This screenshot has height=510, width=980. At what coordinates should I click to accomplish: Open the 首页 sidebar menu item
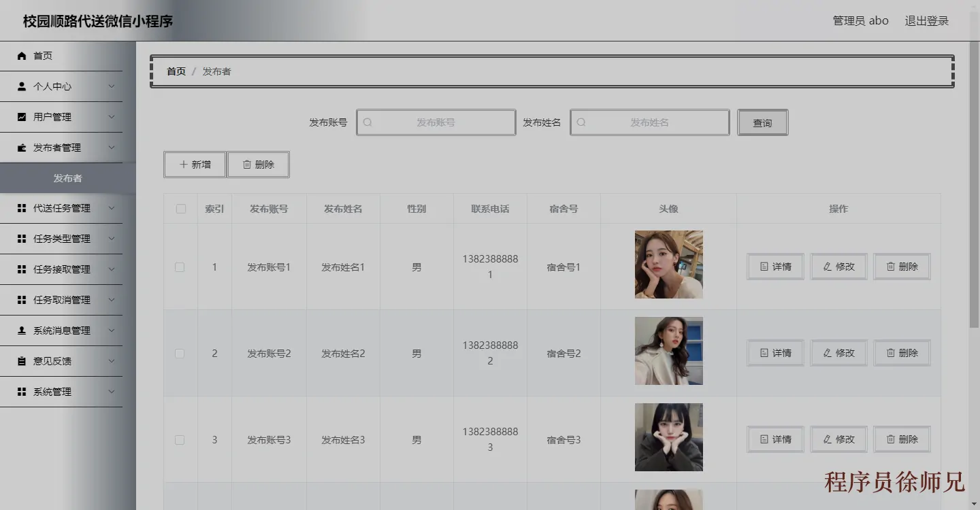(x=61, y=56)
